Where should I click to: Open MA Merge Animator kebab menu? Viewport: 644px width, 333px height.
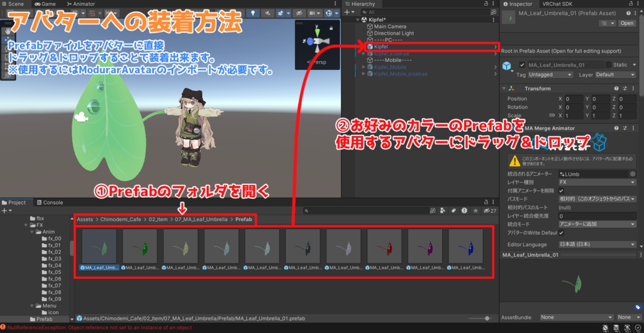(x=633, y=128)
